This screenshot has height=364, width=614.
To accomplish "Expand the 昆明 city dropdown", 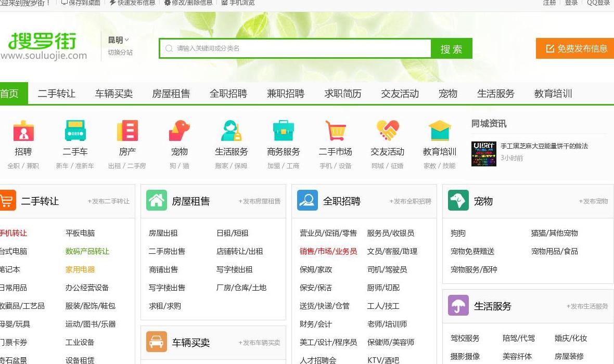I will (118, 40).
